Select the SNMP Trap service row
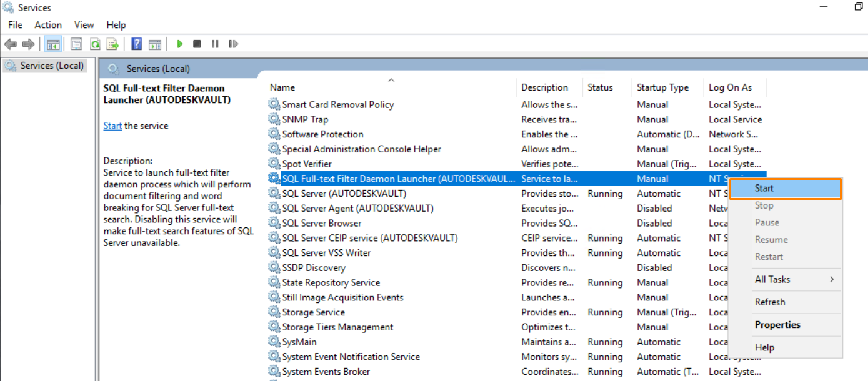The width and height of the screenshot is (868, 381). pyautogui.click(x=517, y=119)
